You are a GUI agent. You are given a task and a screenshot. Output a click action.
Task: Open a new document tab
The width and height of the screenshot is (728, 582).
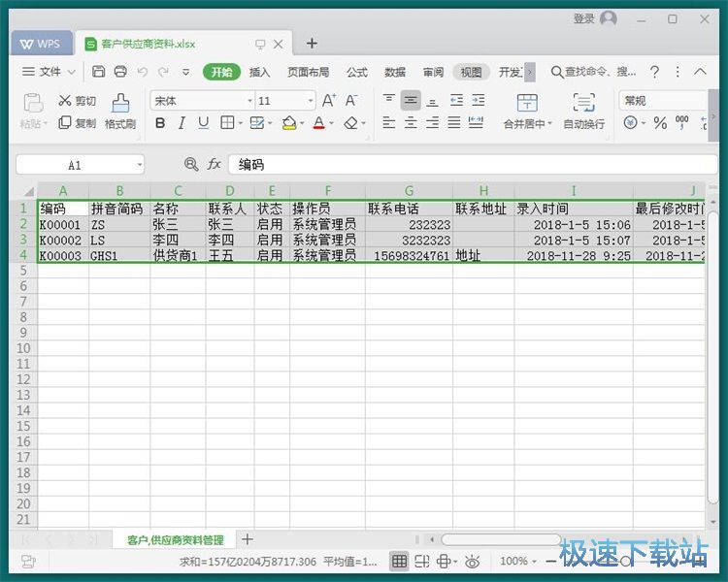[x=312, y=44]
